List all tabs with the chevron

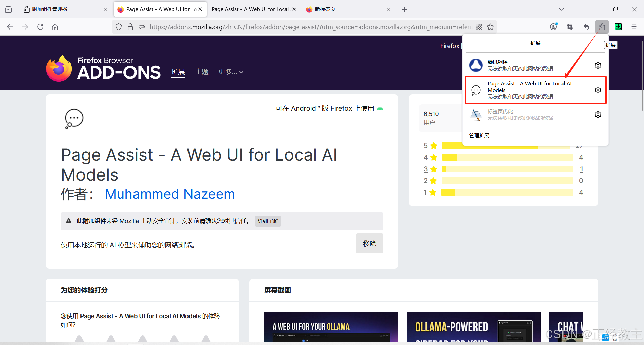click(x=561, y=9)
